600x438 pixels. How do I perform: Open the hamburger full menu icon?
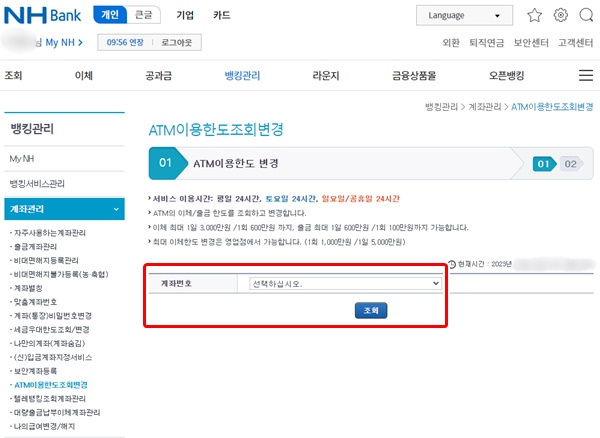(586, 75)
